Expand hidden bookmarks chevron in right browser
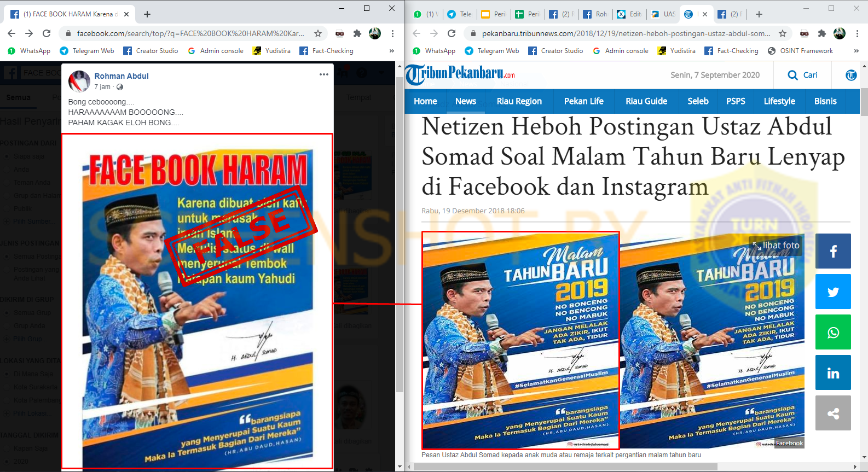 tap(856, 51)
